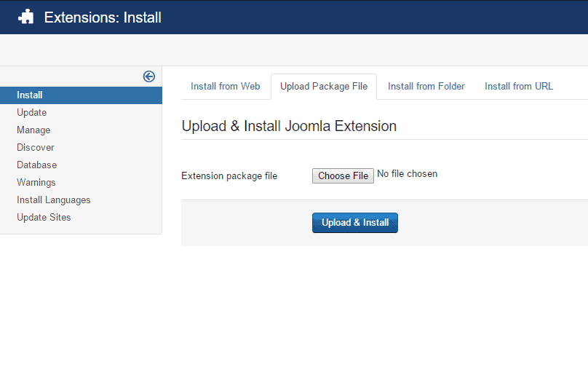Image resolution: width=588 pixels, height=367 pixels.
Task: Click the Upload & Install Joomla Extension heading
Action: (x=289, y=126)
